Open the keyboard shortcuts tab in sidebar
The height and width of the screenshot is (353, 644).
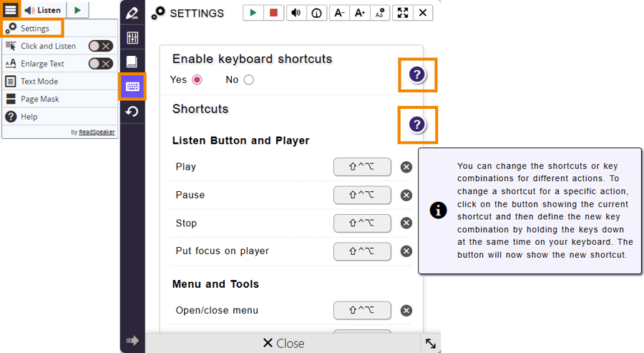pyautogui.click(x=132, y=87)
